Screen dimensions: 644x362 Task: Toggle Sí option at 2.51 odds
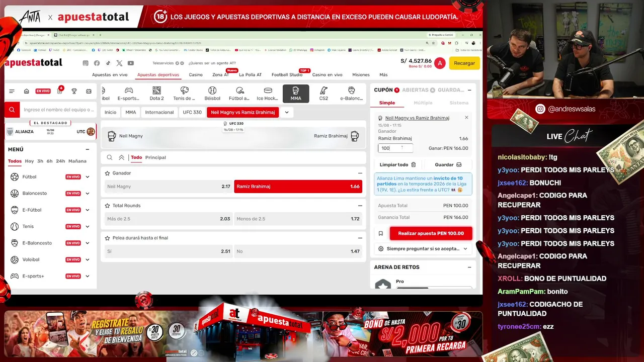tap(169, 251)
